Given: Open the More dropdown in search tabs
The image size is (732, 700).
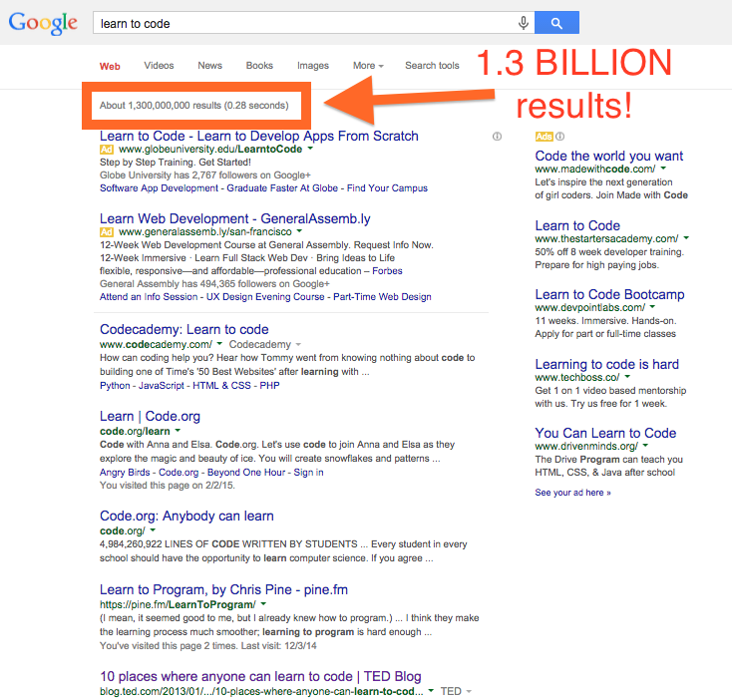Looking at the screenshot, I should coord(368,66).
